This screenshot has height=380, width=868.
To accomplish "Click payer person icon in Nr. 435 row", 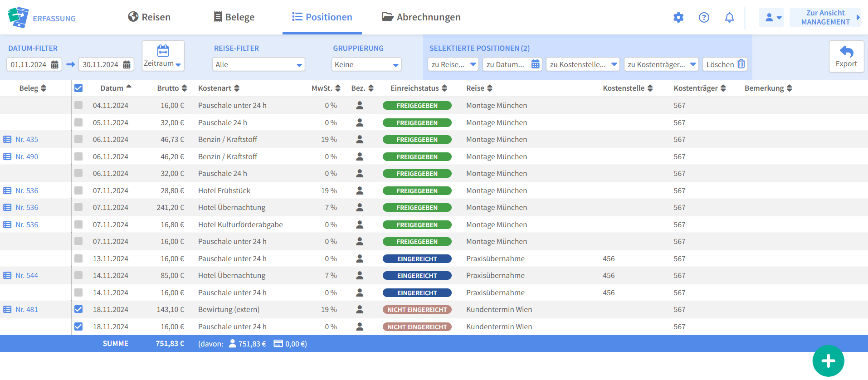I will pos(360,140).
